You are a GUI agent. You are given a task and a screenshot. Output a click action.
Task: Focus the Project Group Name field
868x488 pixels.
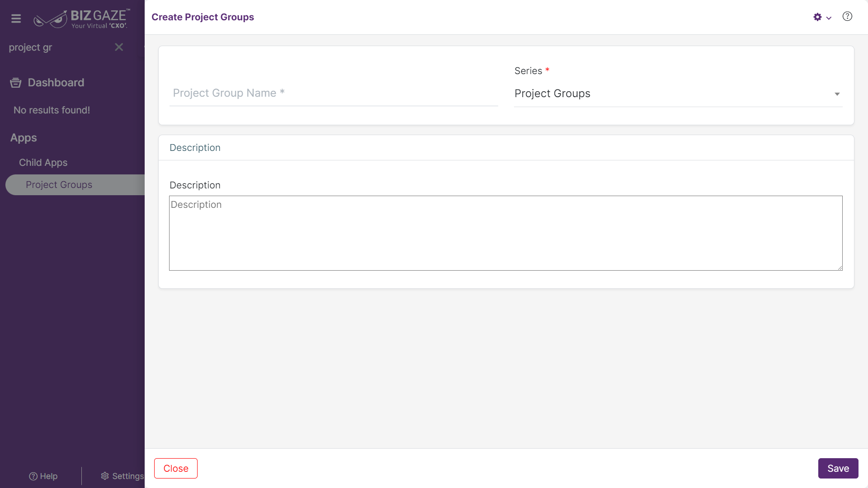click(334, 93)
